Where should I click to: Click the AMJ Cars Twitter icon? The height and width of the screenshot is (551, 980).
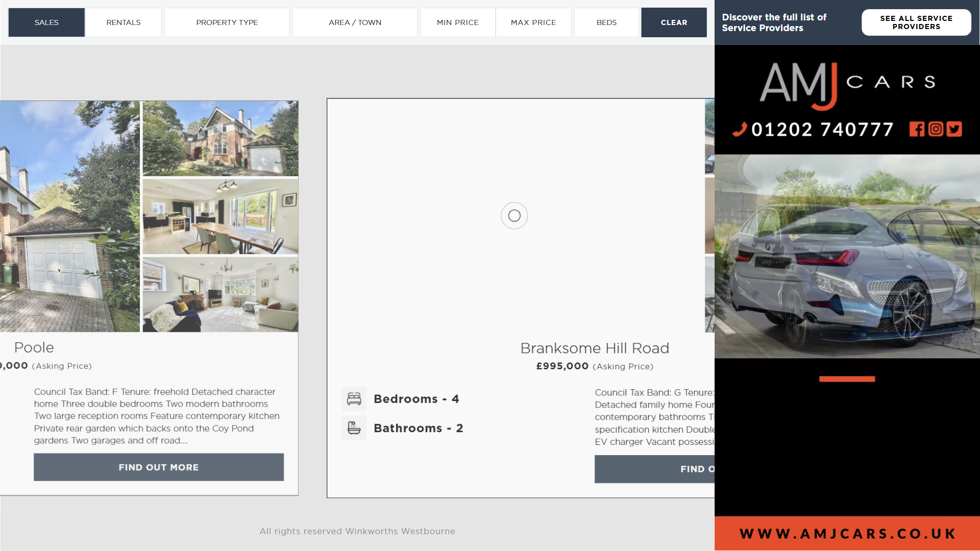[954, 129]
